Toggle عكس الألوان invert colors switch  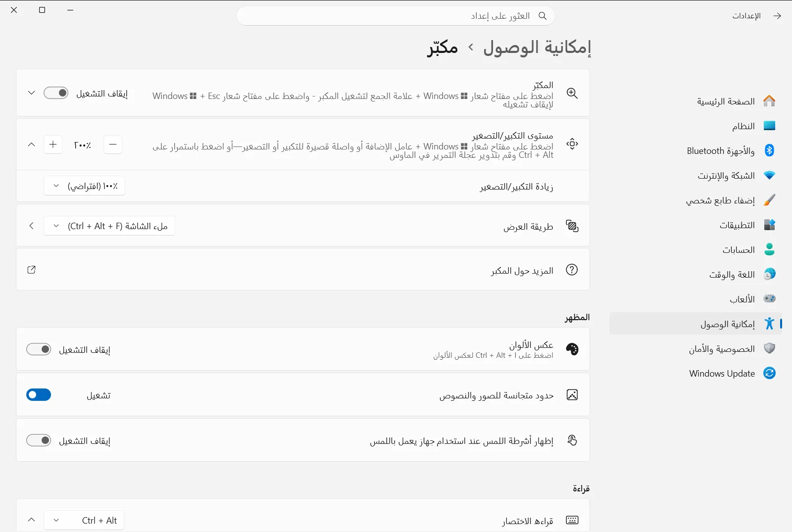tap(39, 349)
